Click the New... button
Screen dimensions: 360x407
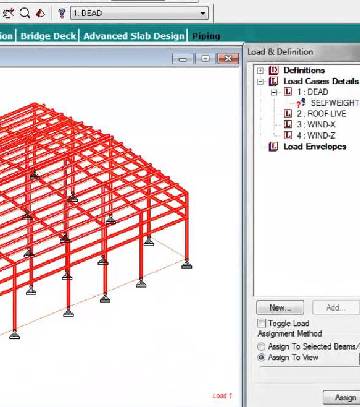[x=280, y=308]
